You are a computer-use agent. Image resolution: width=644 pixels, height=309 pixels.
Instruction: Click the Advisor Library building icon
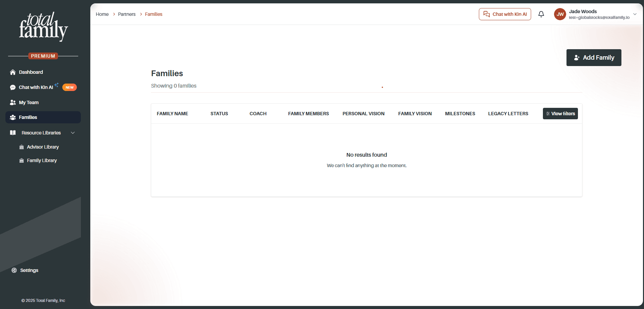[x=22, y=147]
